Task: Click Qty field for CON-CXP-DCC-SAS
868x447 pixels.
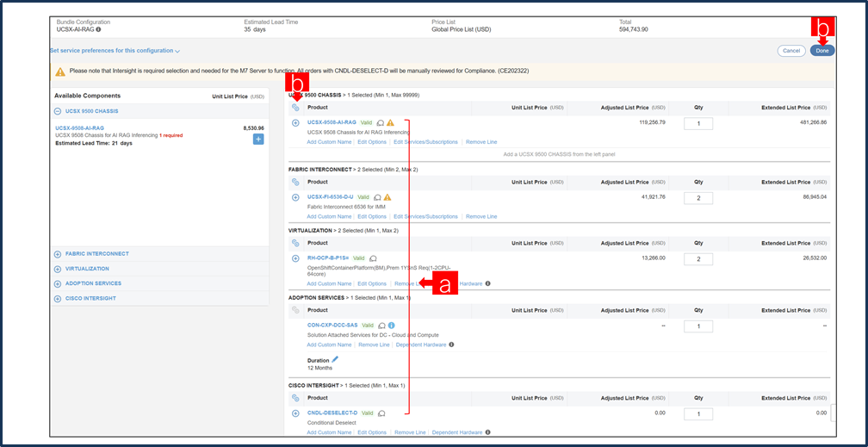Action: pos(698,326)
